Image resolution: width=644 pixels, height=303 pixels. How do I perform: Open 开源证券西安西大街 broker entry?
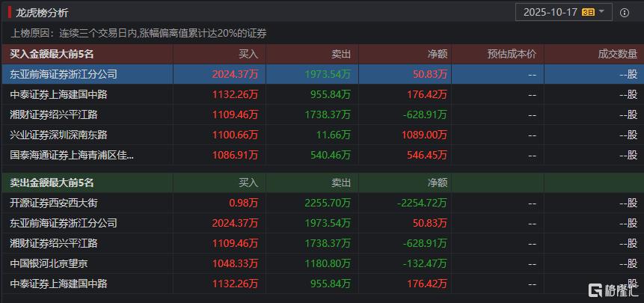coord(53,203)
